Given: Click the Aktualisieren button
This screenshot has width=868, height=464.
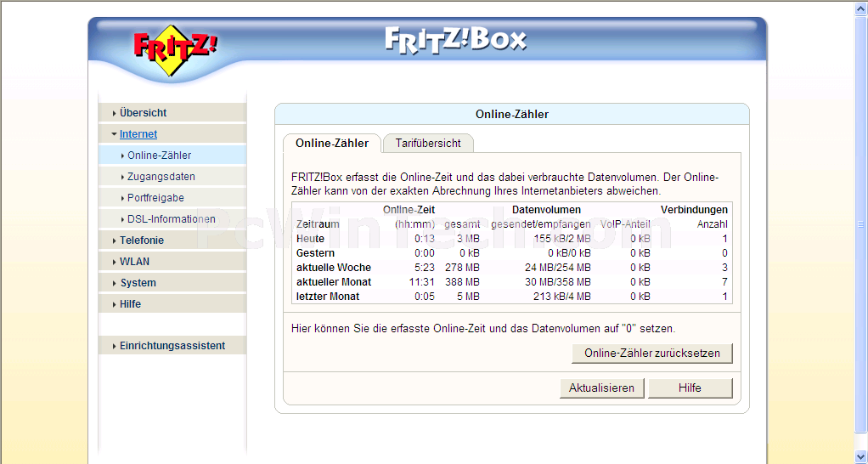Looking at the screenshot, I should tap(601, 388).
